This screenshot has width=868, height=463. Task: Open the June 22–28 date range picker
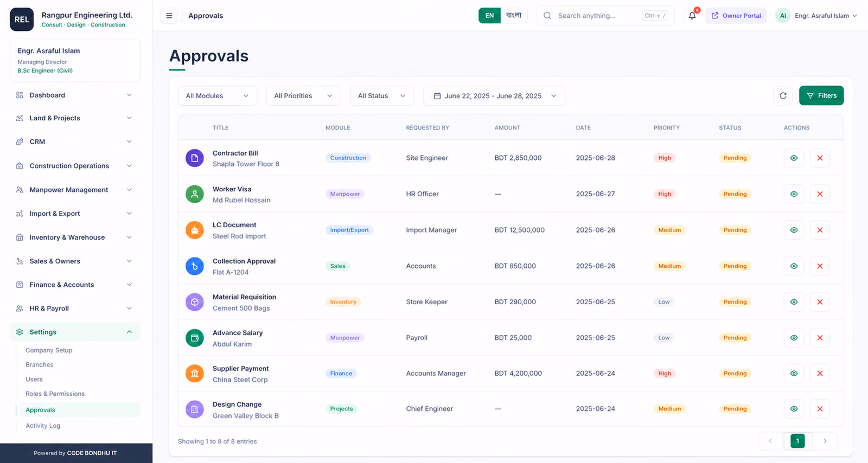tap(494, 96)
